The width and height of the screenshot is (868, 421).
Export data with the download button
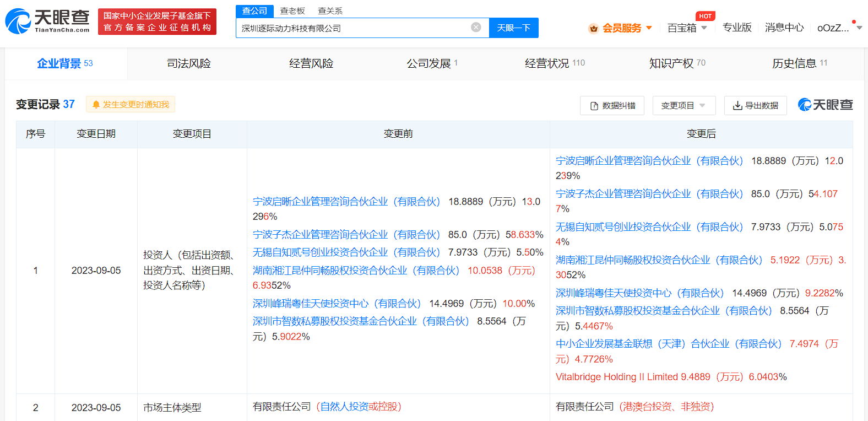click(755, 105)
